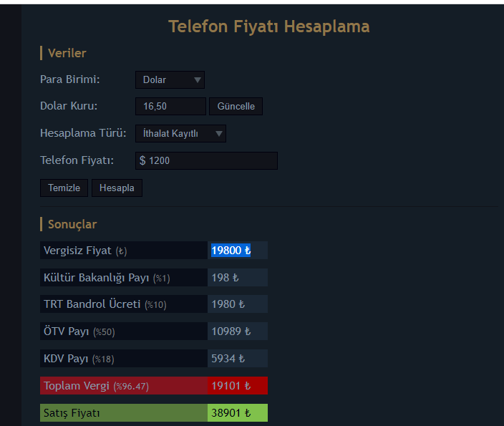Click the Kültür Bakanlığı Payı 198 ₺ value

click(225, 278)
